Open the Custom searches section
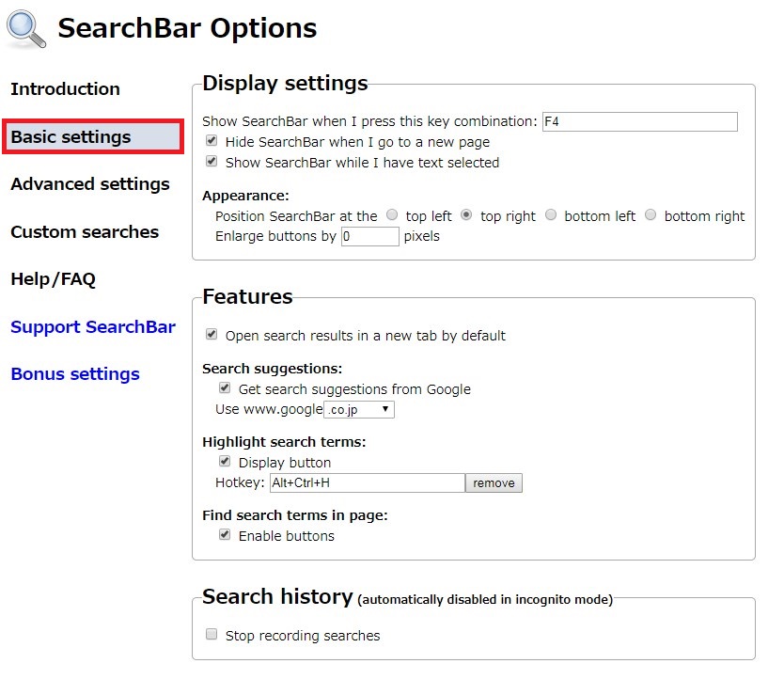 pyautogui.click(x=85, y=231)
